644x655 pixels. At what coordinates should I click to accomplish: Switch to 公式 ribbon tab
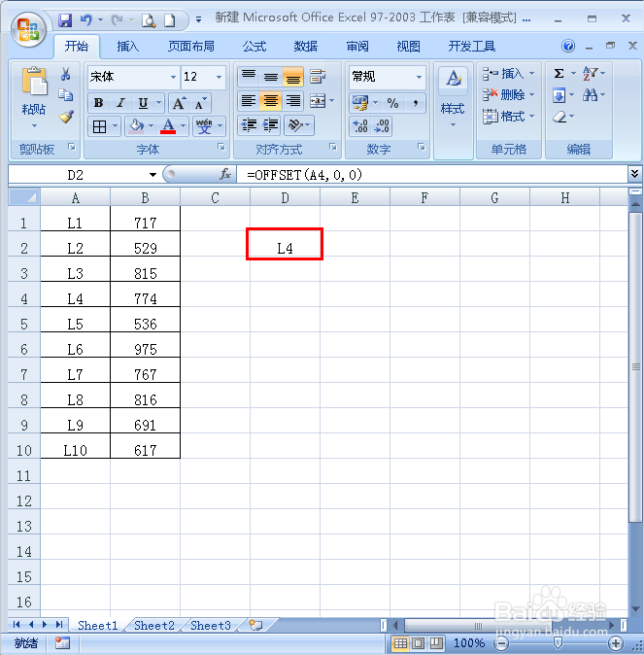coord(254,46)
